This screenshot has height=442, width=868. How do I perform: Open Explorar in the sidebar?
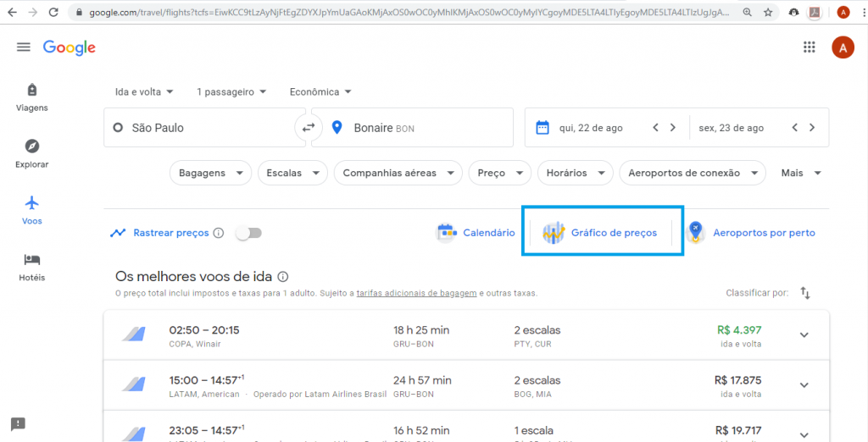(x=32, y=154)
